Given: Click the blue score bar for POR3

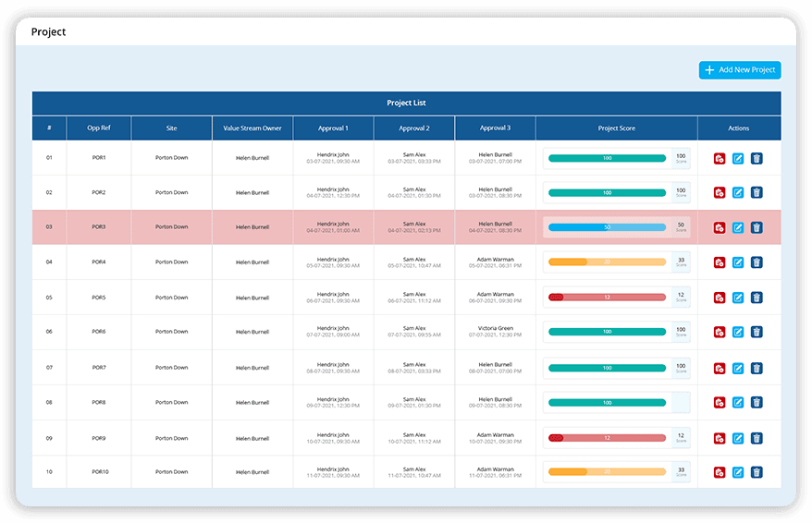Looking at the screenshot, I should click(607, 227).
